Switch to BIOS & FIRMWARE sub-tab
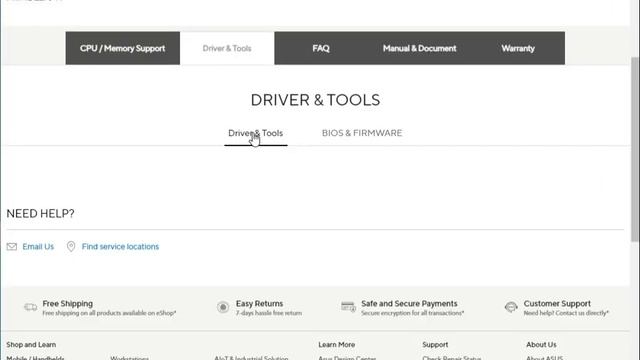Image resolution: width=640 pixels, height=360 pixels. tap(362, 133)
